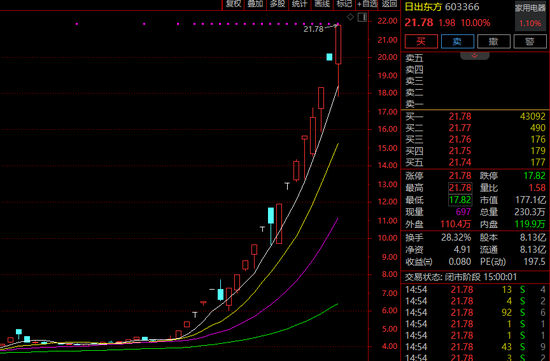This screenshot has height=361, width=550.
Task: Add stock via +自选 button
Action: pyautogui.click(x=367, y=4)
